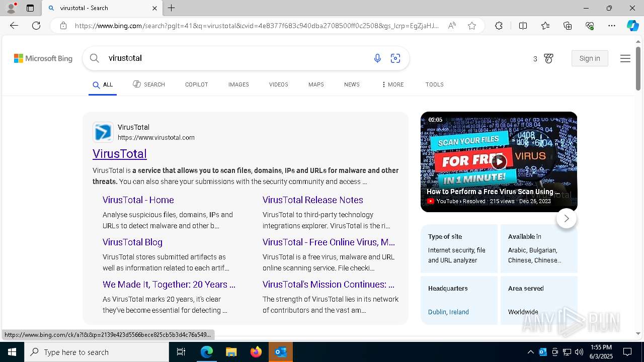Open Browser essentials heart icon
This screenshot has width=644, height=362.
coord(590,26)
